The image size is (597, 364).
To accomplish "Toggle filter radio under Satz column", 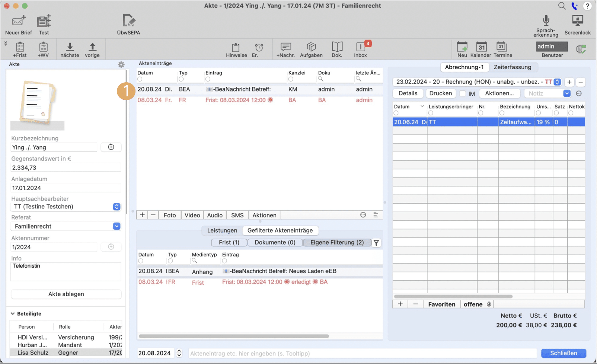I will 556,113.
